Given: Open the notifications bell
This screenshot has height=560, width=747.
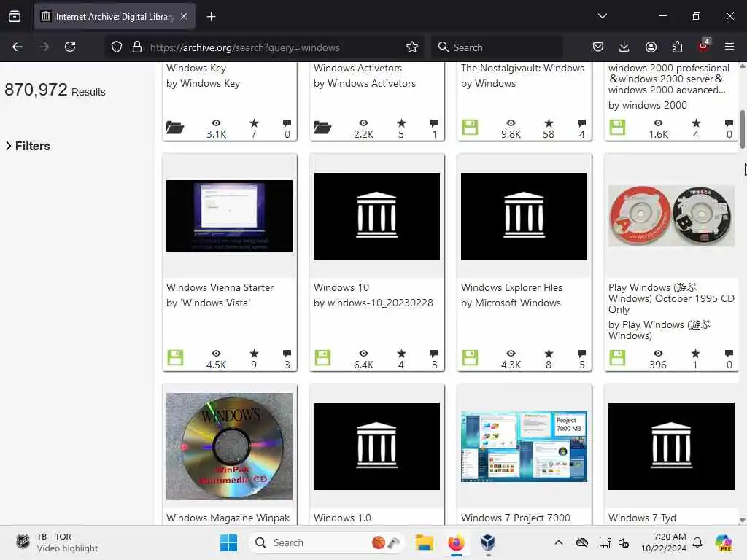Looking at the screenshot, I should (697, 542).
